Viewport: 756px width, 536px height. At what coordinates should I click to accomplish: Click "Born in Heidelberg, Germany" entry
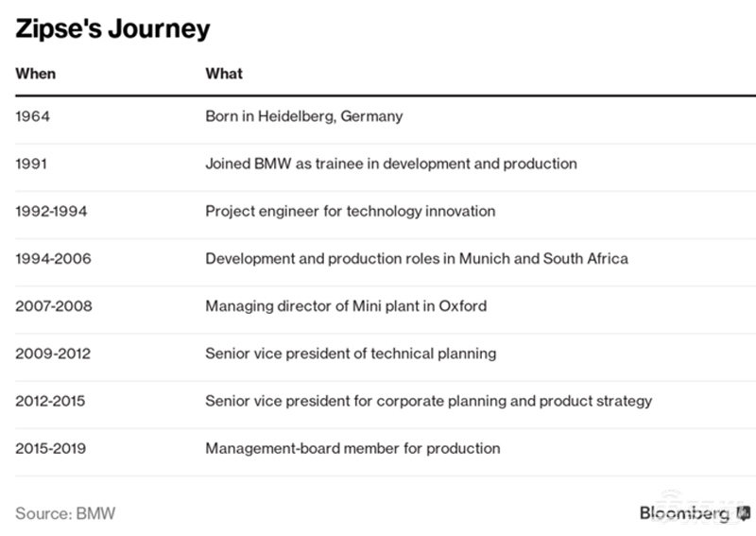(x=303, y=116)
